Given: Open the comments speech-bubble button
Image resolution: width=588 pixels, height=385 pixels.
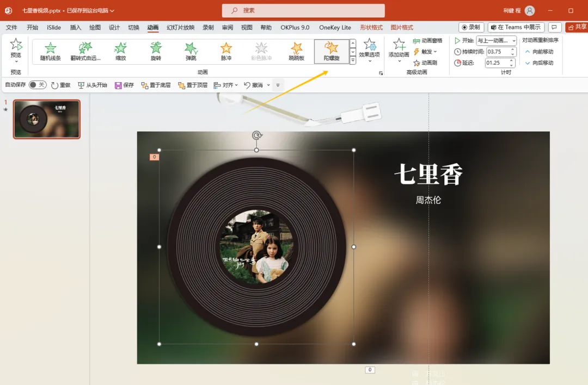Looking at the screenshot, I should point(554,27).
